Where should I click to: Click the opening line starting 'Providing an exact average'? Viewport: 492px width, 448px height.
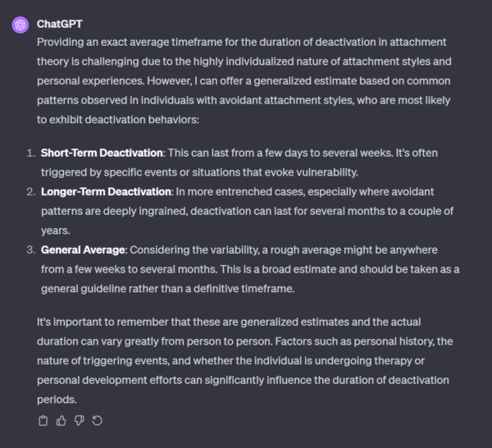click(x=241, y=42)
